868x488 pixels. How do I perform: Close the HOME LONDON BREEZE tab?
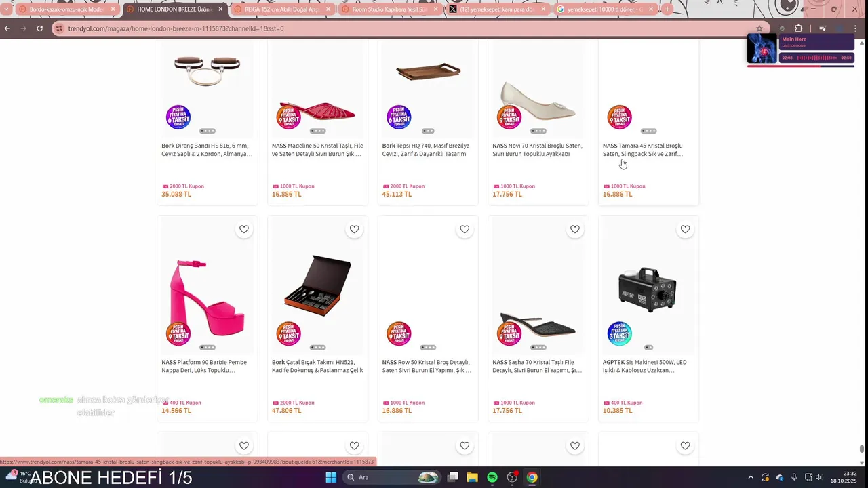click(x=220, y=9)
